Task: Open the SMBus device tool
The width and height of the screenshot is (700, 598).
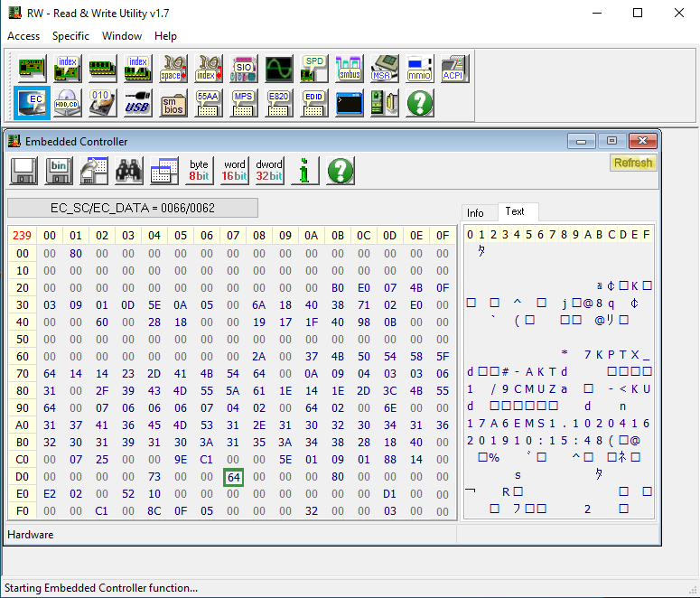Action: point(350,69)
